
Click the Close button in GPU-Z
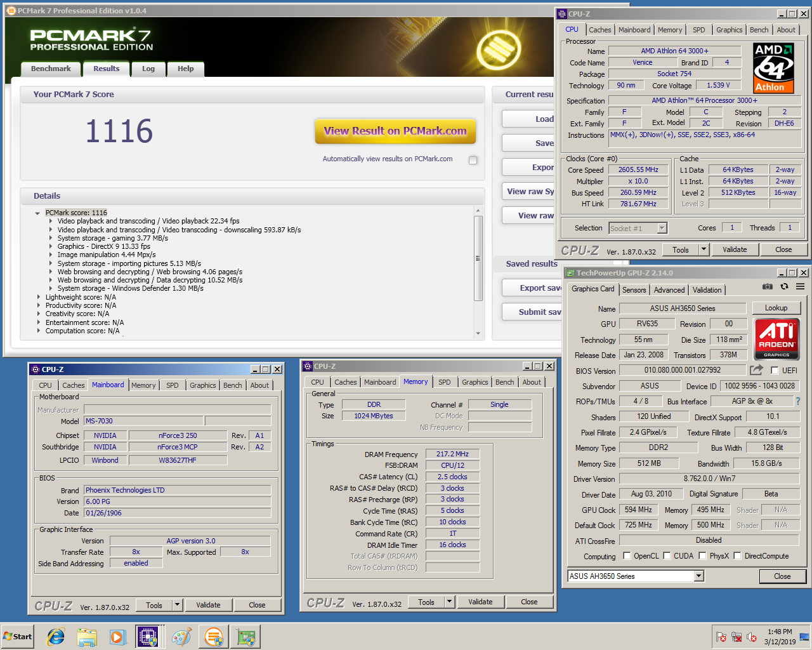tap(782, 576)
